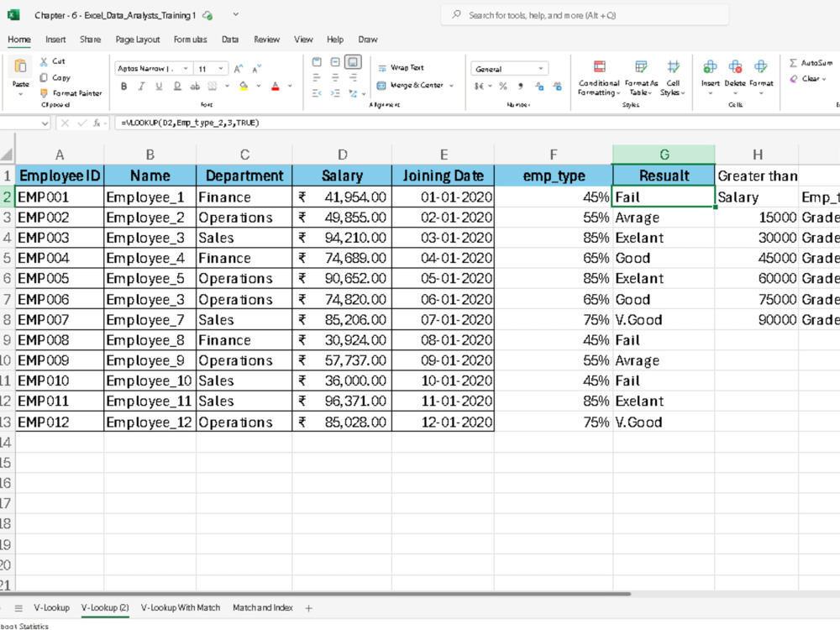The height and width of the screenshot is (630, 840).
Task: Toggle Middle Align vertical alignment
Action: (x=335, y=62)
